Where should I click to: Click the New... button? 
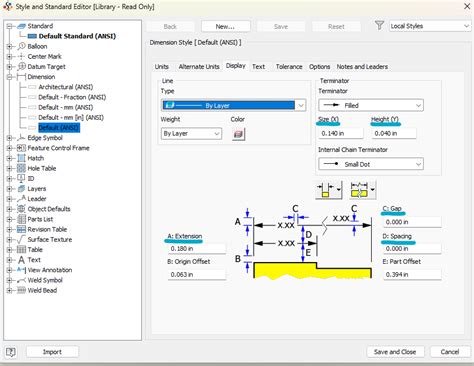pyautogui.click(x=225, y=26)
